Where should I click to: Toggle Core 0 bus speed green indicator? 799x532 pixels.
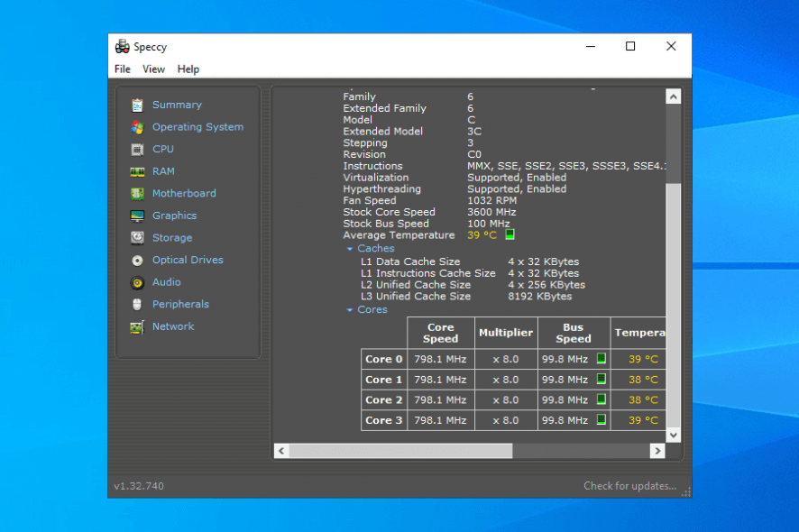tap(601, 359)
